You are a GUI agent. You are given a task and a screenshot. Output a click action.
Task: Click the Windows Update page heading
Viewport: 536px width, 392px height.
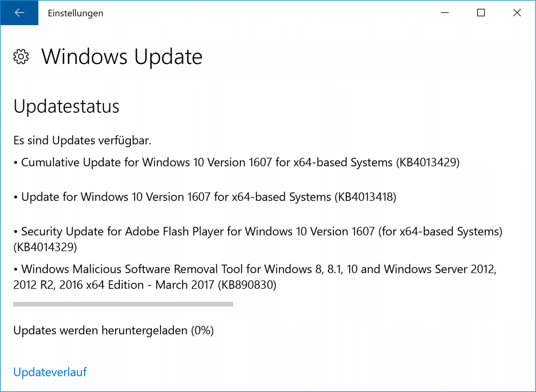(122, 57)
